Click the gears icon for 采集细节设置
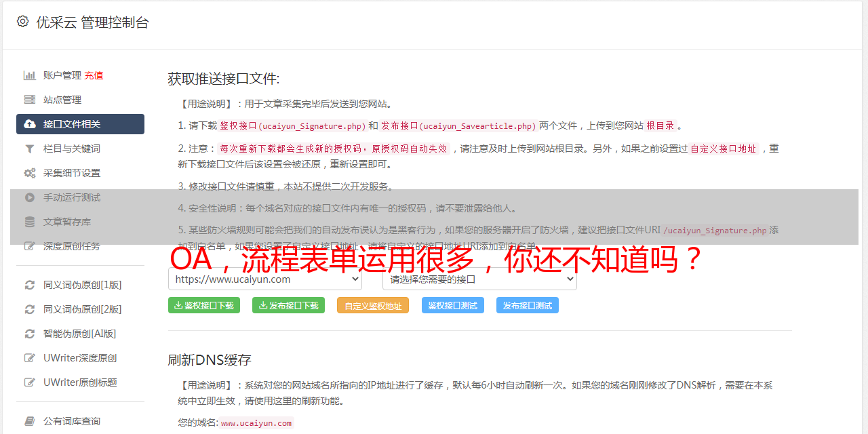 [30, 173]
